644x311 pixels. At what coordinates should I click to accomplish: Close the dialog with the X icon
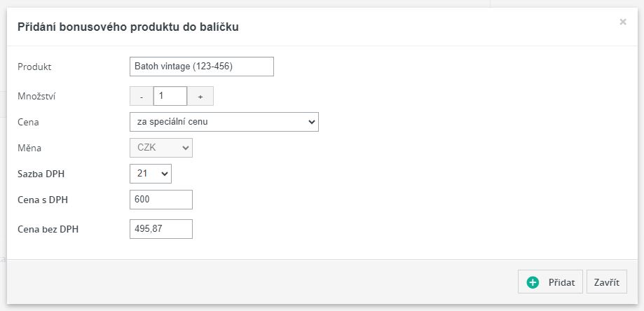(x=622, y=22)
